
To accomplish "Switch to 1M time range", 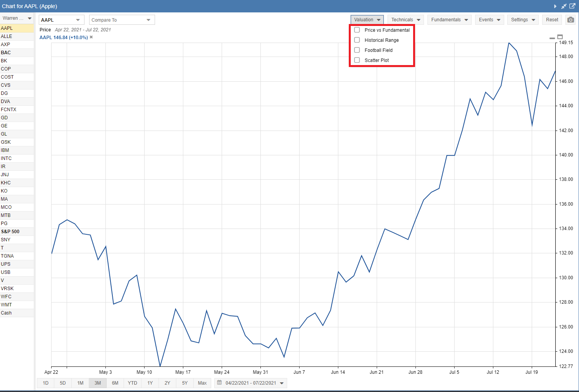I will pyautogui.click(x=80, y=383).
